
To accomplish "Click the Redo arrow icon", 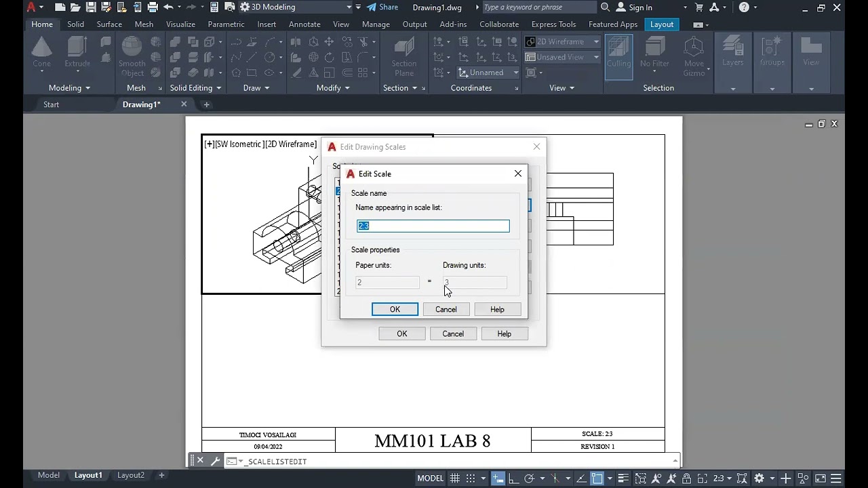I will point(191,7).
